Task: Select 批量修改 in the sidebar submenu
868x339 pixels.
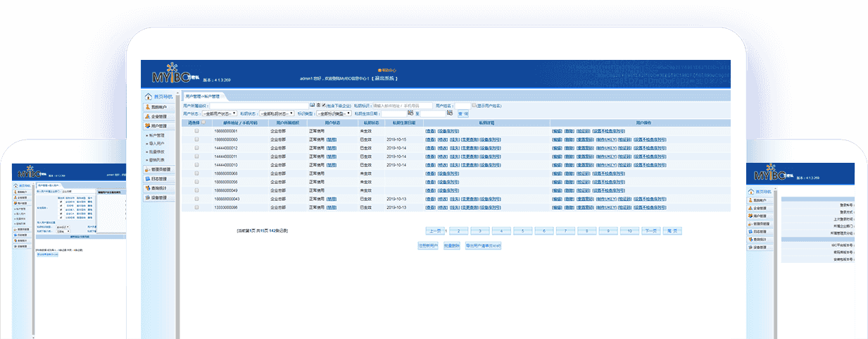Action: point(156,152)
